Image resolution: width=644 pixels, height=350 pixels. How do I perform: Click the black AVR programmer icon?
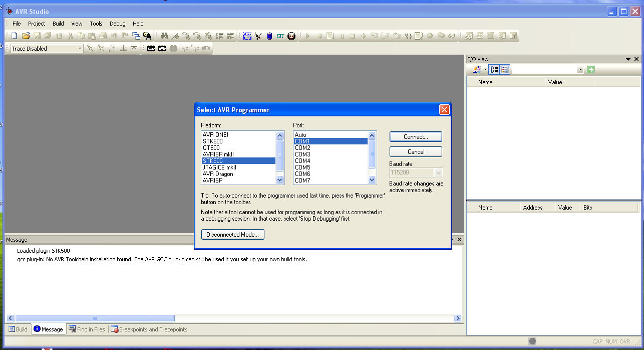(x=162, y=49)
